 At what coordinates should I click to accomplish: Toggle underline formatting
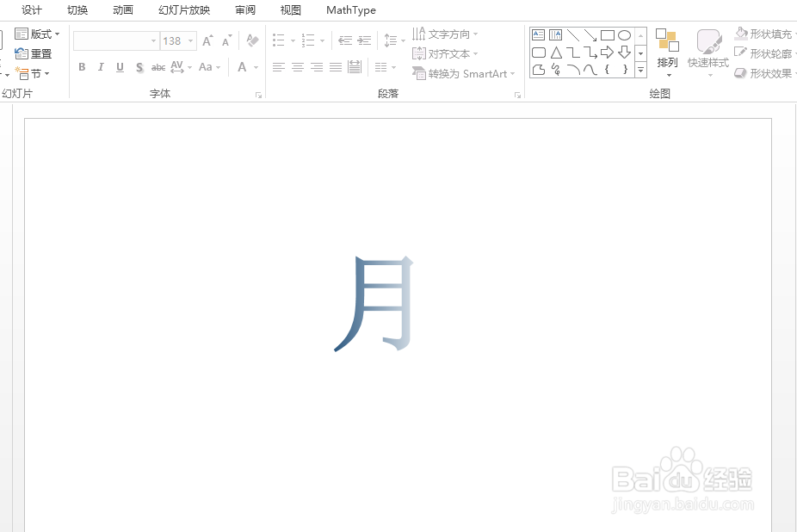tap(120, 67)
